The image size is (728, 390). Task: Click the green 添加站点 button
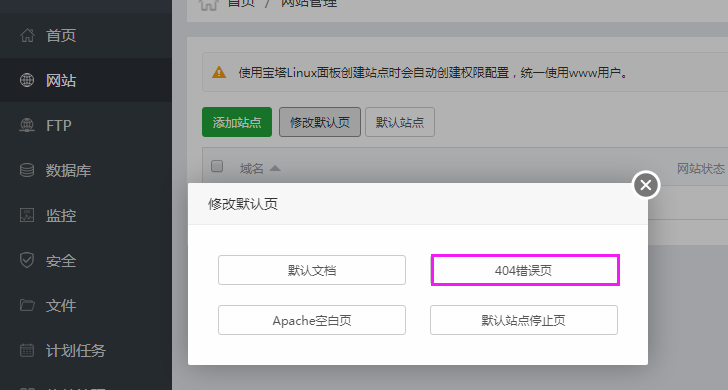(x=237, y=122)
